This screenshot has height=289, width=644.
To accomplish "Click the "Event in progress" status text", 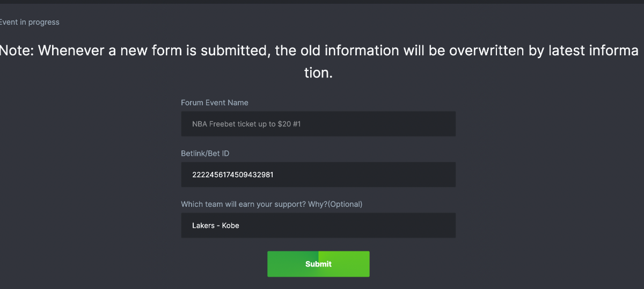I will pos(30,22).
